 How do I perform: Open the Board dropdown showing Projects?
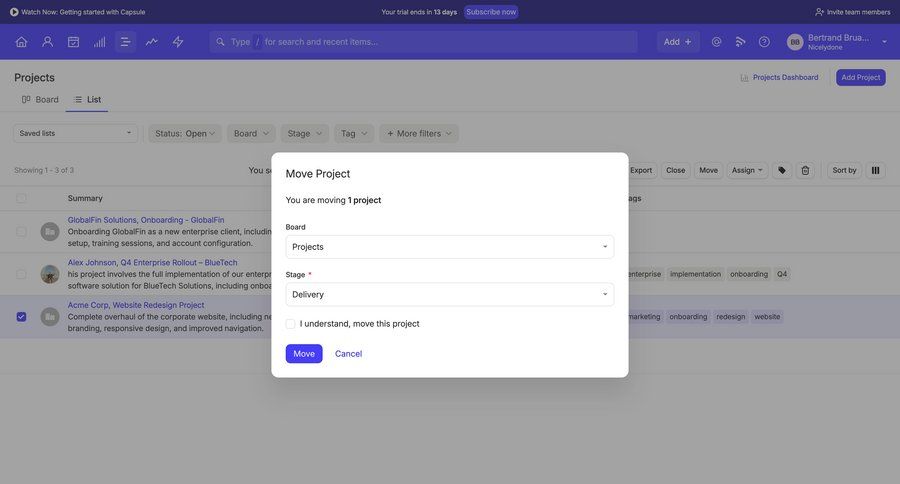pyautogui.click(x=449, y=247)
